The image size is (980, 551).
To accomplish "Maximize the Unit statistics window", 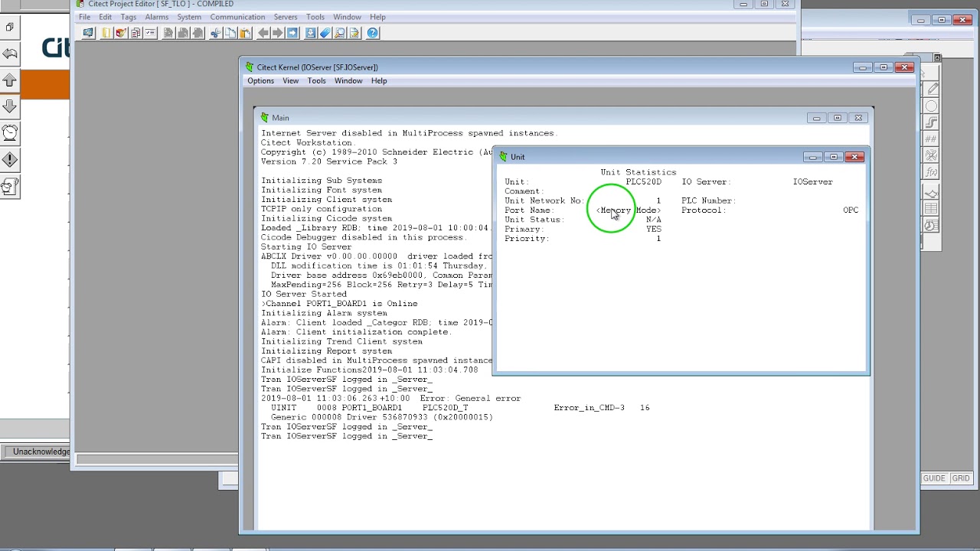I will click(834, 157).
